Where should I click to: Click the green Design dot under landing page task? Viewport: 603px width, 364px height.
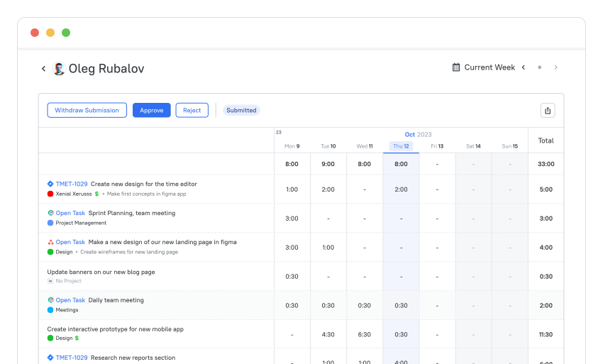pos(50,252)
